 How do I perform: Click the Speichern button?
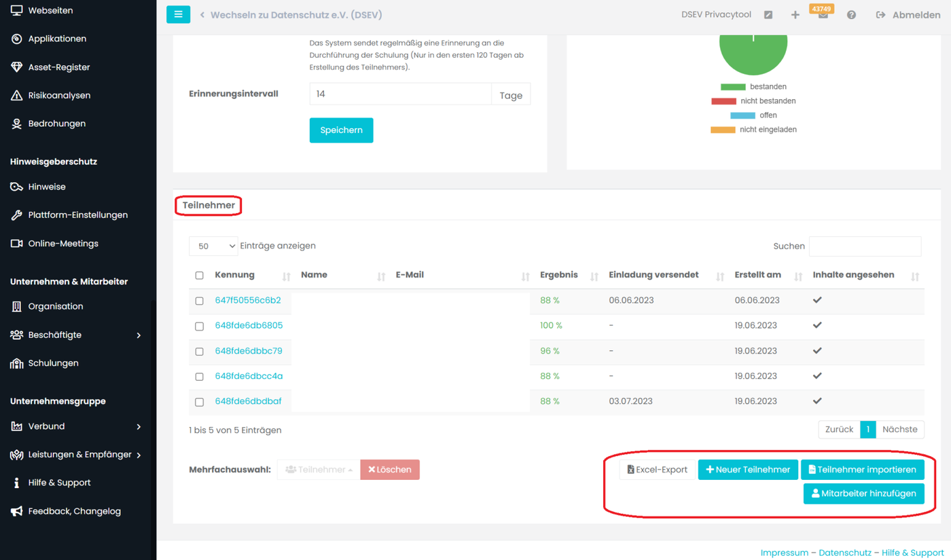coord(341,130)
